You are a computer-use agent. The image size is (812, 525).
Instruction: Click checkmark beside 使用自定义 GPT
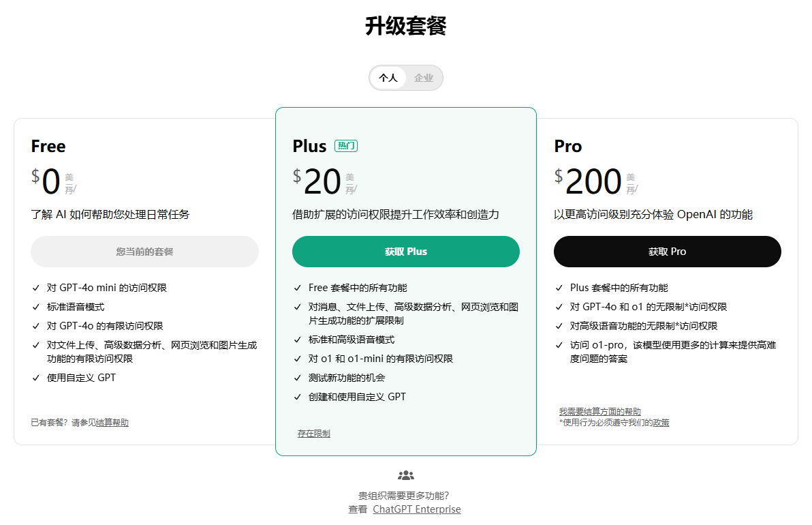(35, 378)
